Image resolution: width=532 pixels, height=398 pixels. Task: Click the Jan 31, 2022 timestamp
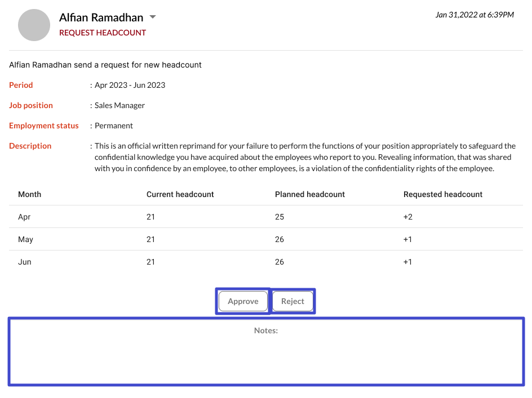[x=474, y=15]
